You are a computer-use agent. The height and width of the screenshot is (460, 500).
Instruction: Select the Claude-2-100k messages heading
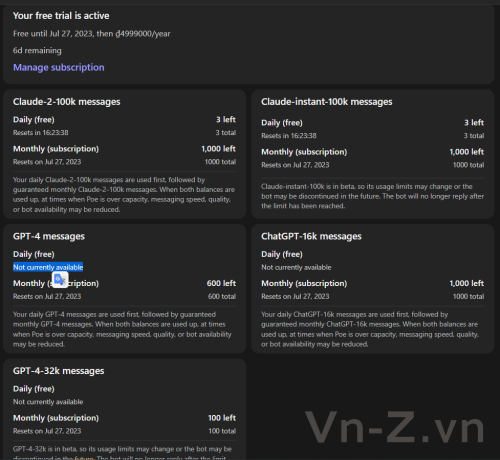pos(67,102)
